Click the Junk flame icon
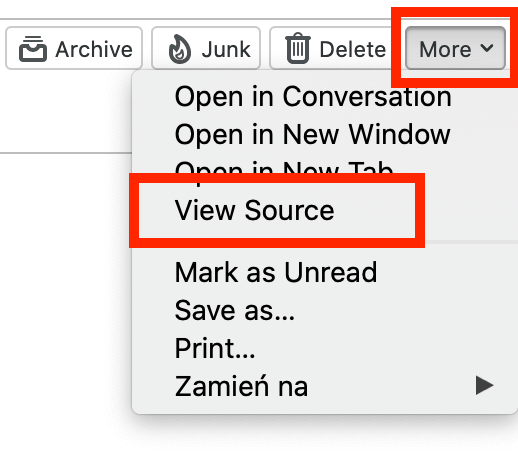 [x=180, y=49]
